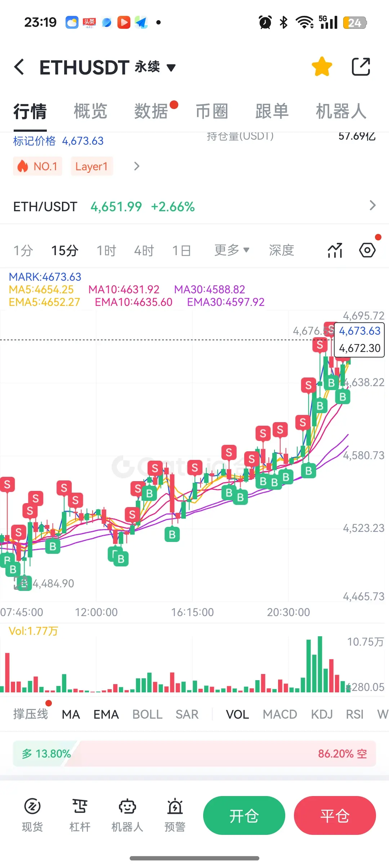Tap the EMA5:4652.27 legend
Viewport: 389px width, 868px height.
(x=44, y=302)
